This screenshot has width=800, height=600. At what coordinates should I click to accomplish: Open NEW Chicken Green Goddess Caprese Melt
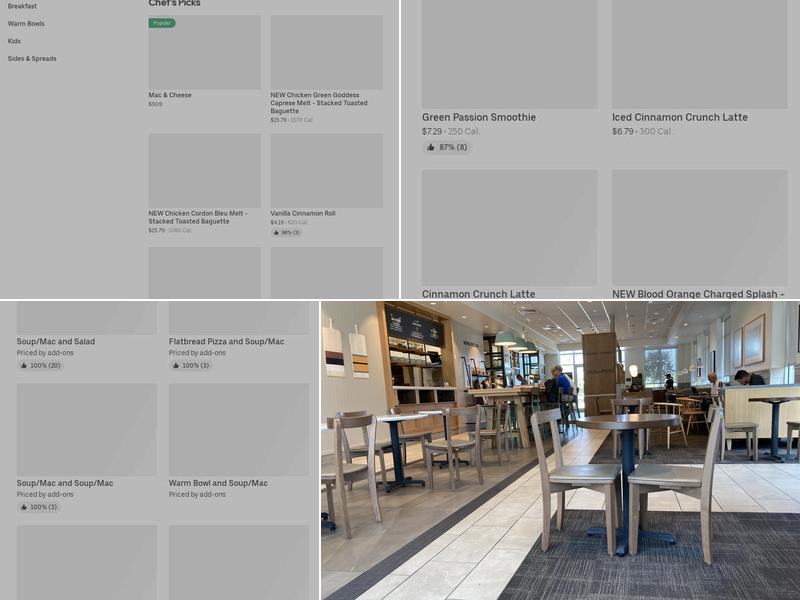(318, 103)
